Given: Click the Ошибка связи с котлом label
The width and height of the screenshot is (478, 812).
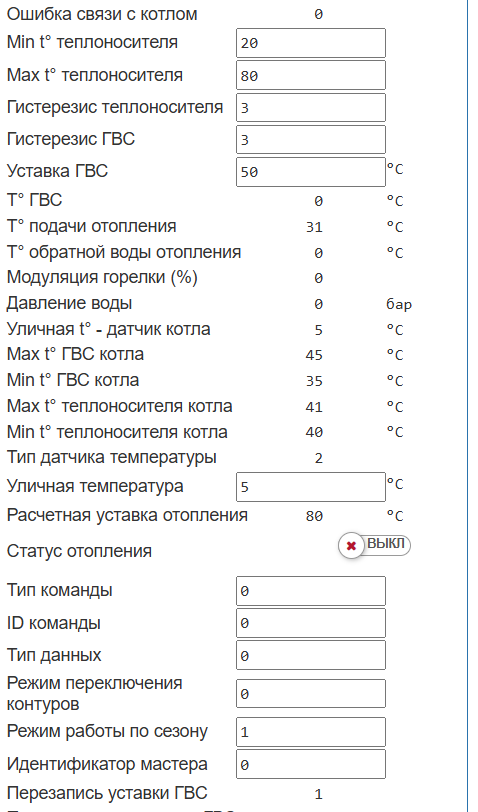Looking at the screenshot, I should [x=102, y=14].
